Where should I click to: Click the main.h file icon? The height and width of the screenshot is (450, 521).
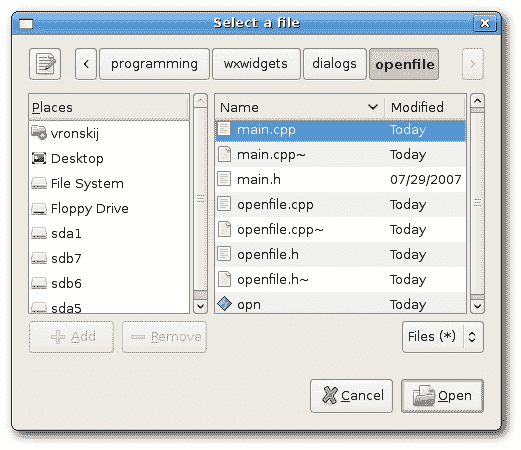(x=224, y=179)
